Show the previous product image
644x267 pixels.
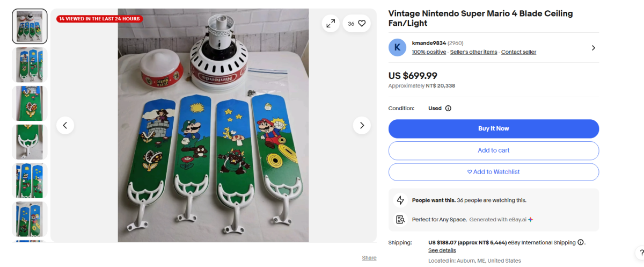tap(65, 125)
